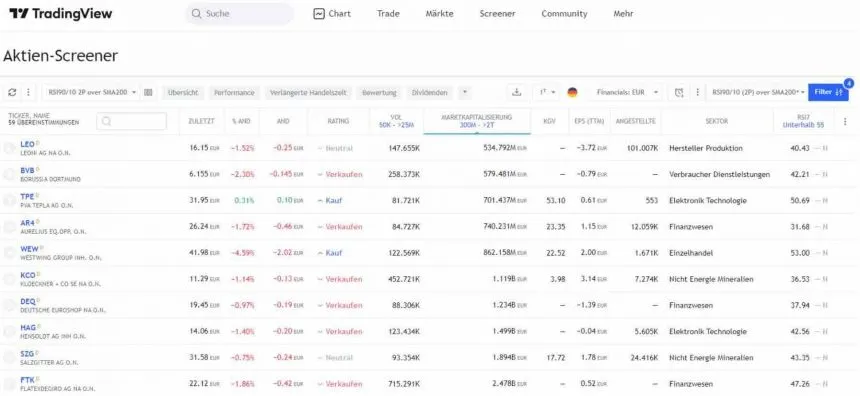Click the alarm clock alert icon
This screenshot has width=860, height=396.
pyautogui.click(x=679, y=93)
